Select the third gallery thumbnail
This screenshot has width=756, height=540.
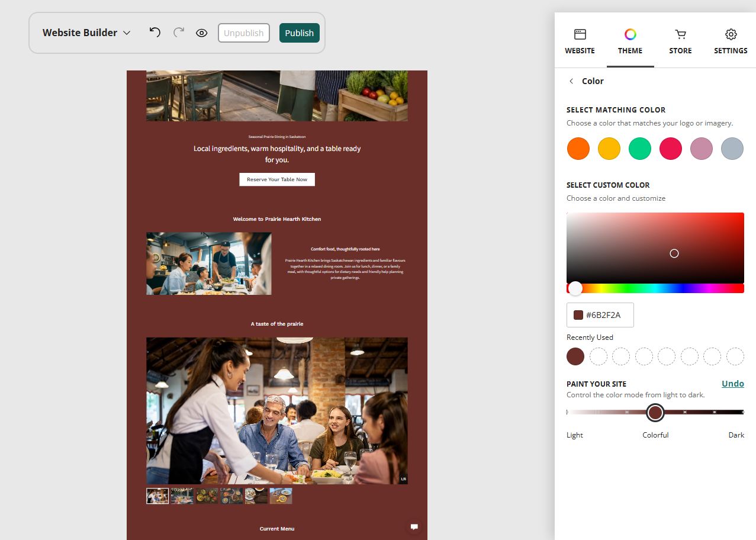(207, 496)
